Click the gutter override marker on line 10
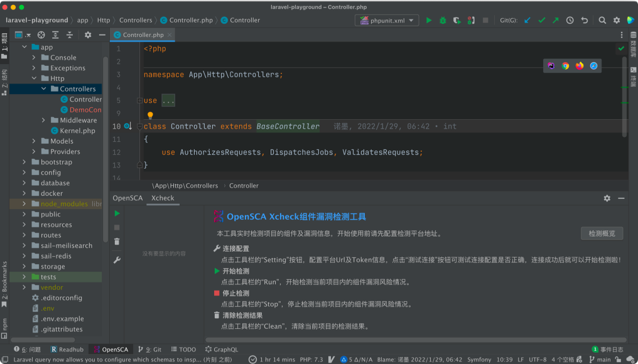The image size is (638, 364). (127, 127)
